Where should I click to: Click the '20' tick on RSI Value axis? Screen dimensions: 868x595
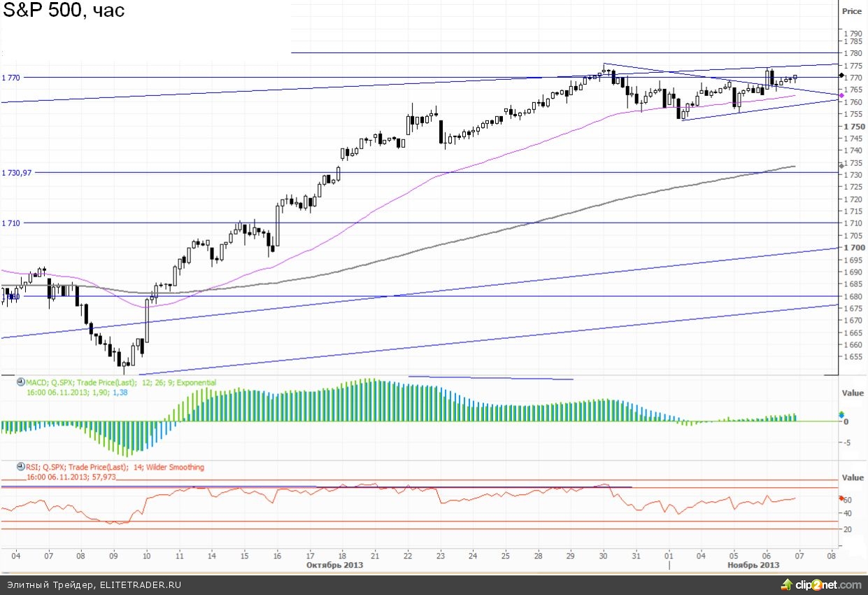pos(848,528)
